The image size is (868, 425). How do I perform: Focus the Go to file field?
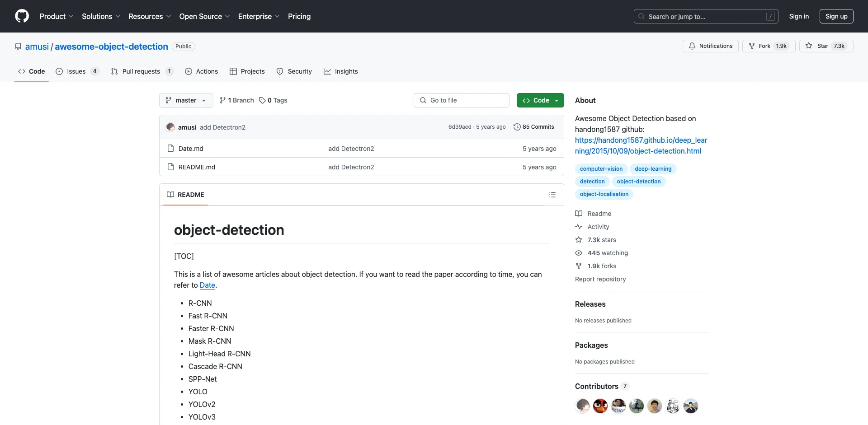(462, 100)
